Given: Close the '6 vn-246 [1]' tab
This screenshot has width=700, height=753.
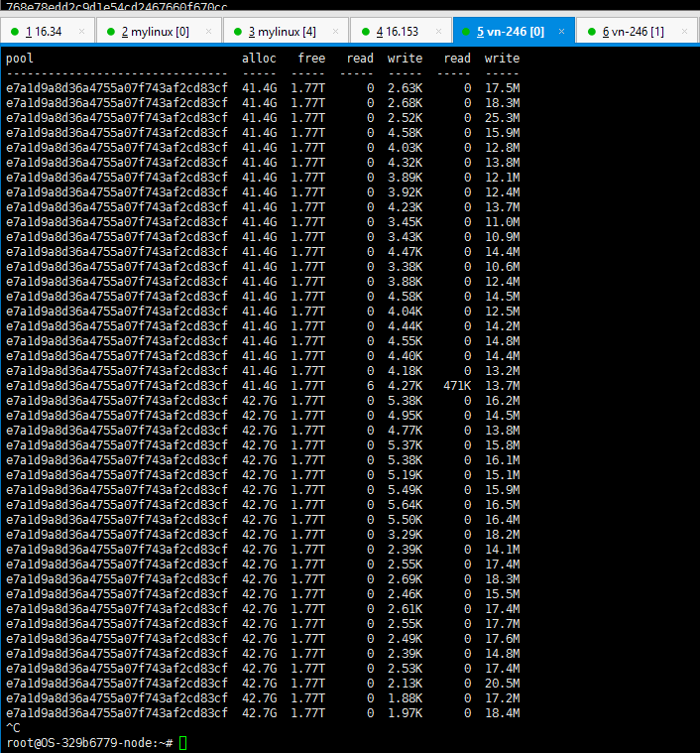Looking at the screenshot, I should click(684, 32).
